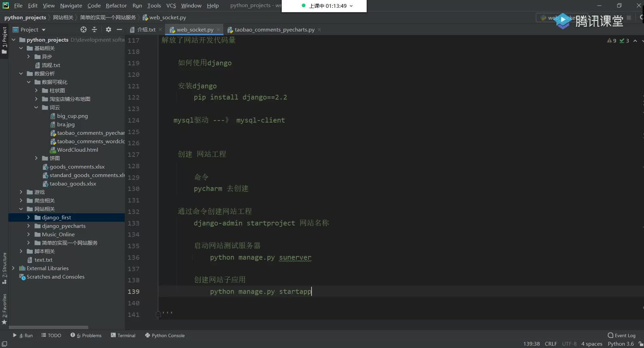
Task: Click the typo check count indicator
Action: pyautogui.click(x=624, y=41)
